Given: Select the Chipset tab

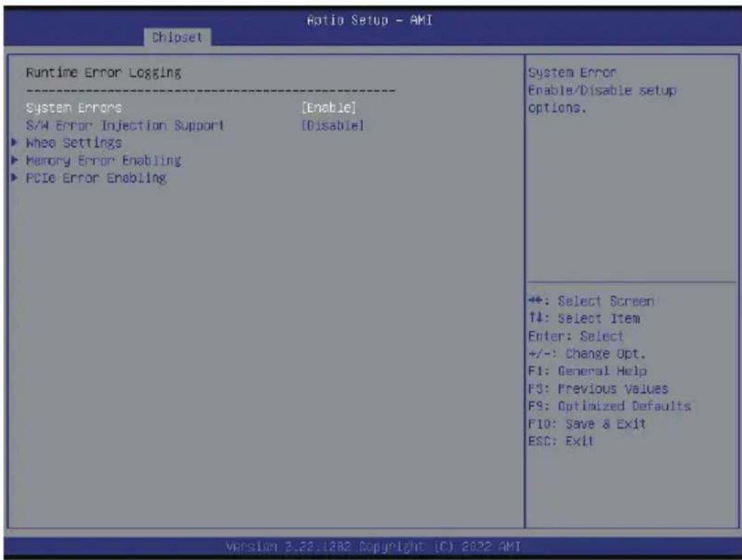Looking at the screenshot, I should point(177,37).
